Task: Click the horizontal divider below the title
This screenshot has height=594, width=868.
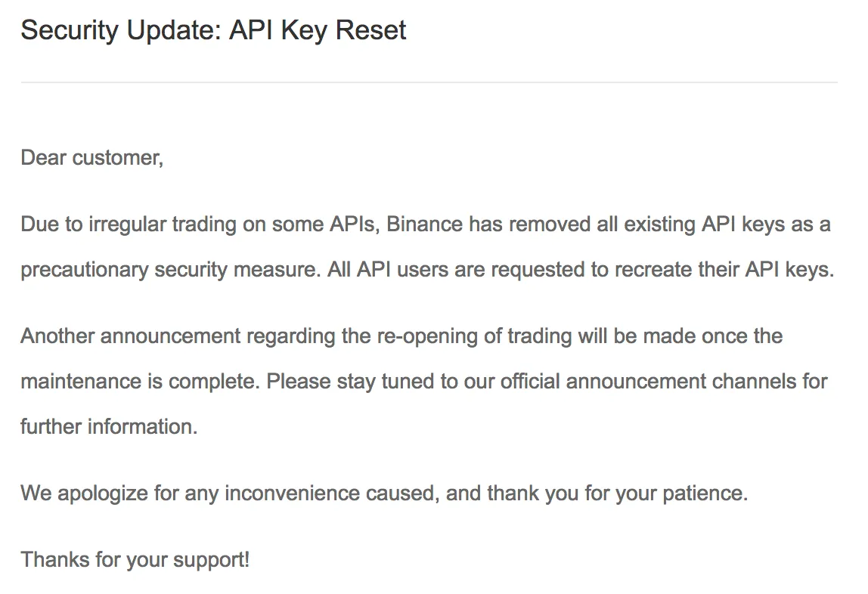Action: point(429,82)
